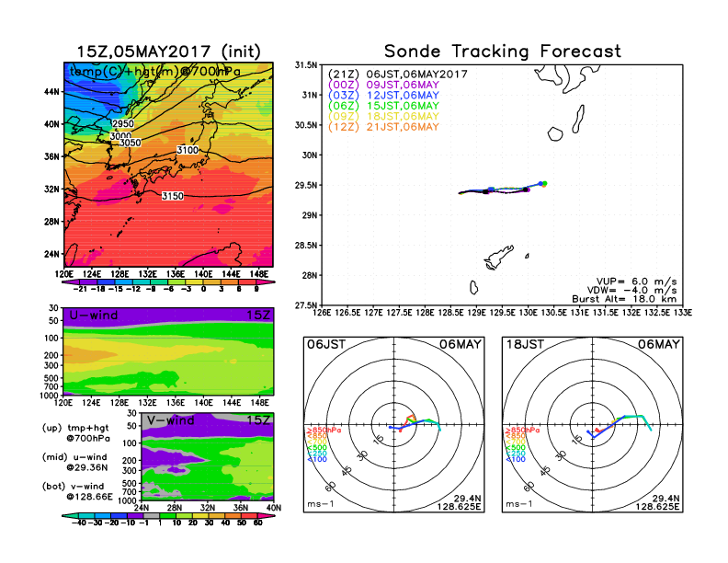Click the magenta swatch on temperature color bar
728x563 pixels.
click(264, 282)
